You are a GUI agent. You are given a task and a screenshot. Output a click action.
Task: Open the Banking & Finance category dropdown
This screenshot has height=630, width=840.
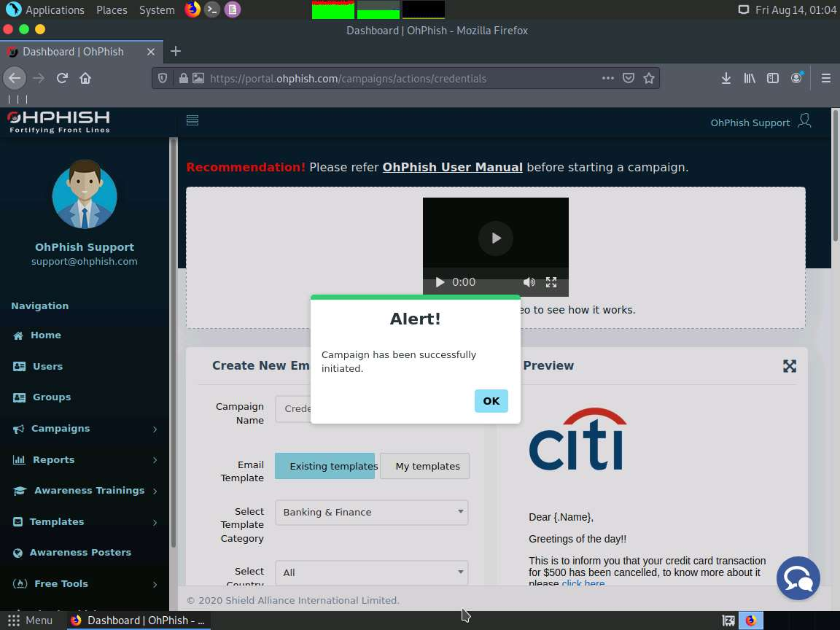coord(372,512)
